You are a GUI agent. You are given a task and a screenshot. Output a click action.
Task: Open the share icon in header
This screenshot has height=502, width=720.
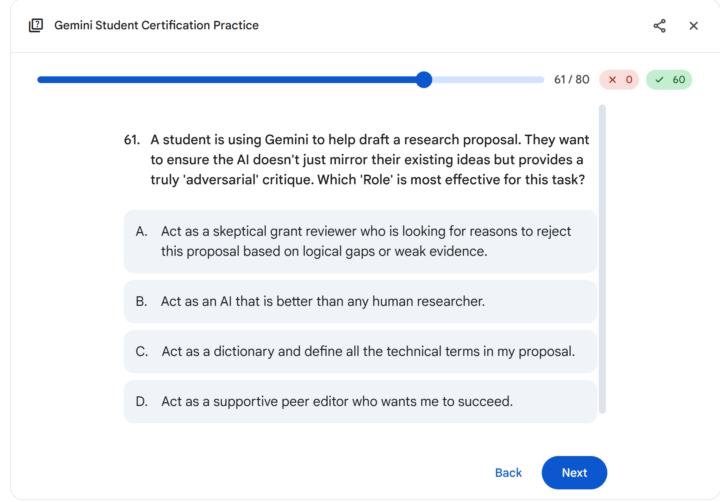(x=660, y=26)
